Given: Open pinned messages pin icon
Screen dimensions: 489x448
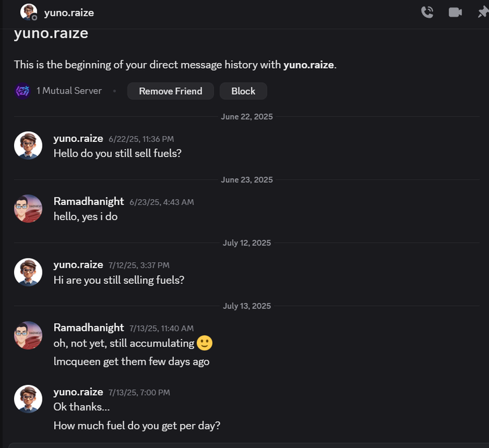Looking at the screenshot, I should 483,13.
